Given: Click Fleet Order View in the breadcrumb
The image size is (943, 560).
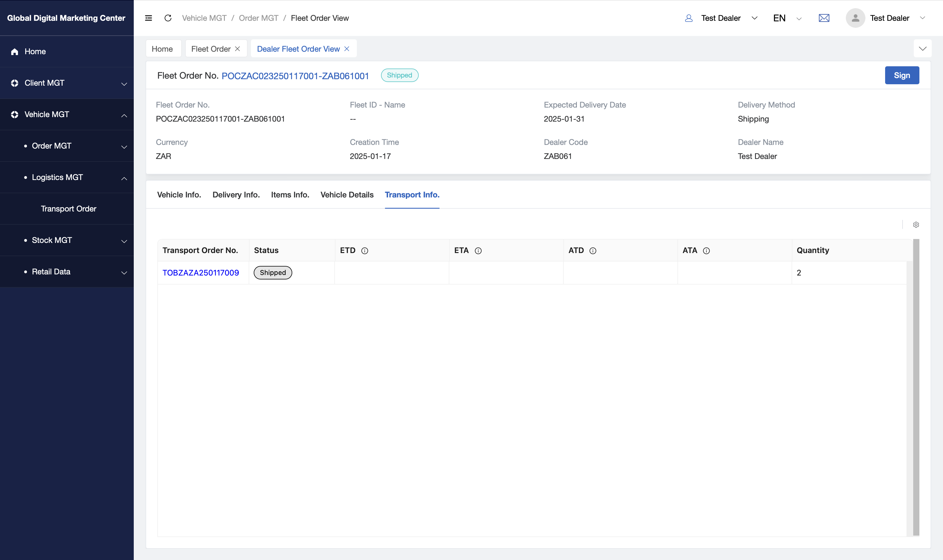Looking at the screenshot, I should [320, 18].
